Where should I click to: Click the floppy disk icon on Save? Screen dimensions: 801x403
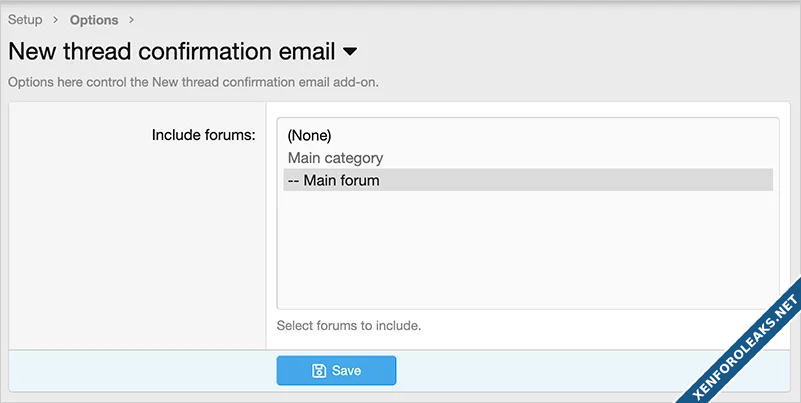click(x=319, y=370)
